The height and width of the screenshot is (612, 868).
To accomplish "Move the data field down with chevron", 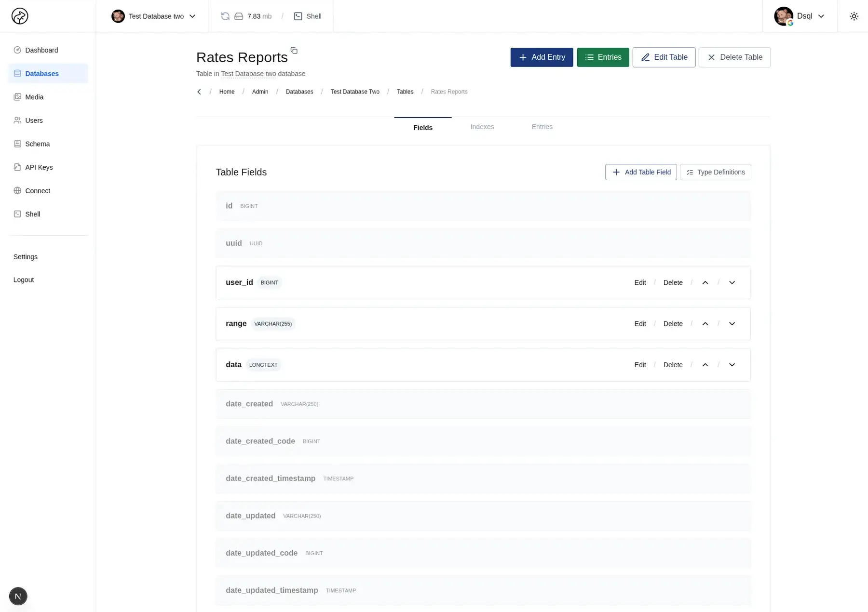I will coord(732,365).
